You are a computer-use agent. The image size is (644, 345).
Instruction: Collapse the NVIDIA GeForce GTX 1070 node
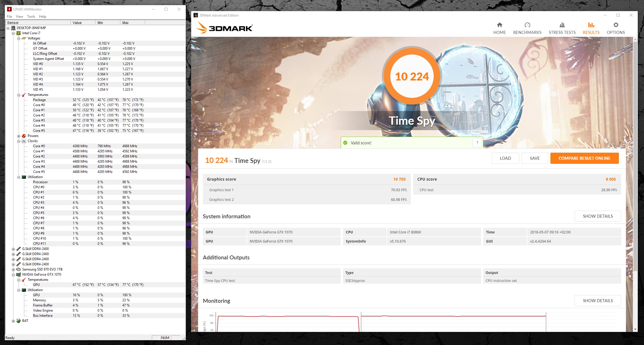tap(13, 275)
